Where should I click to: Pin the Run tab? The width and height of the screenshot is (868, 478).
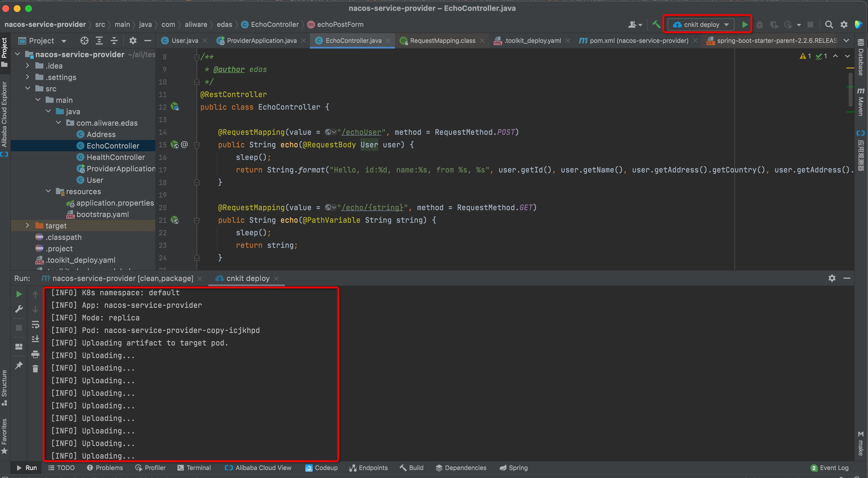(x=19, y=365)
